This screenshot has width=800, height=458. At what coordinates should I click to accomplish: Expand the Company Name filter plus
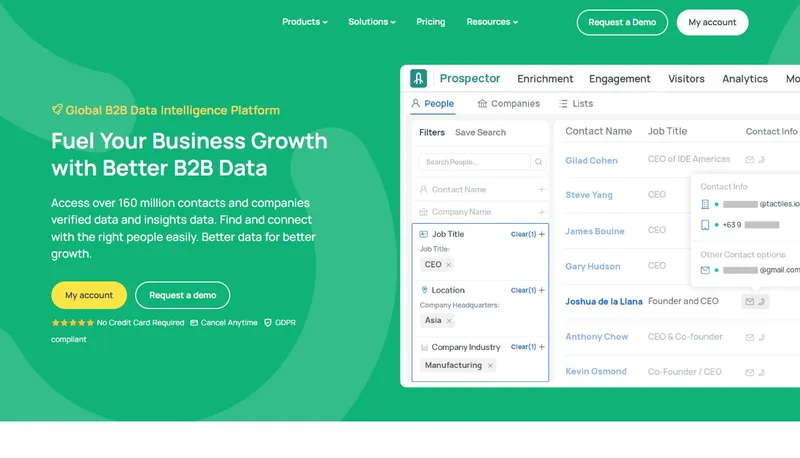point(541,212)
